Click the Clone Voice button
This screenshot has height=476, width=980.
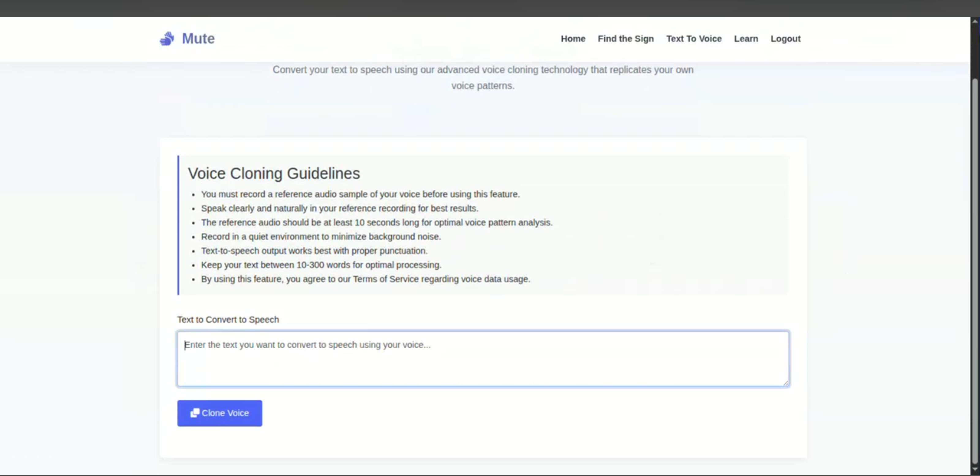220,413
